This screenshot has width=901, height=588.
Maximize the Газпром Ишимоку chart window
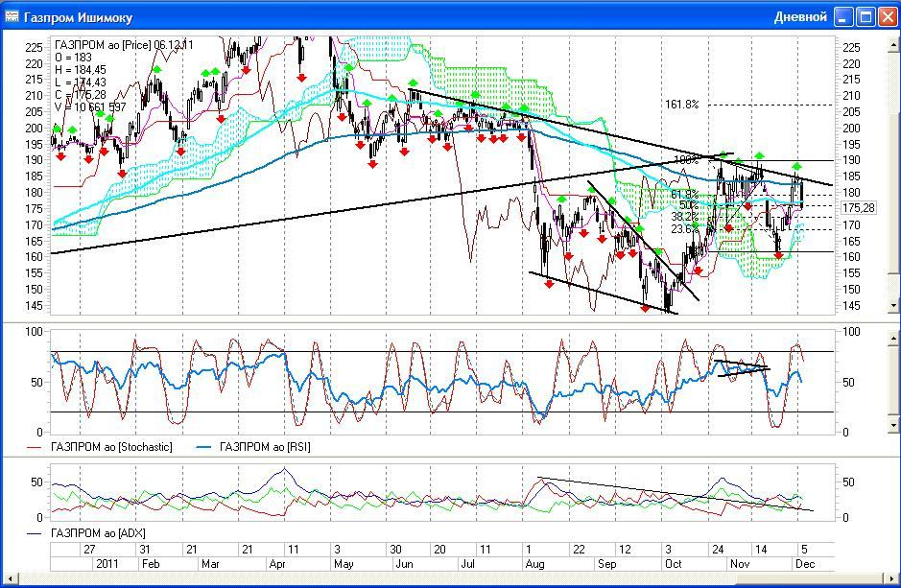[865, 16]
